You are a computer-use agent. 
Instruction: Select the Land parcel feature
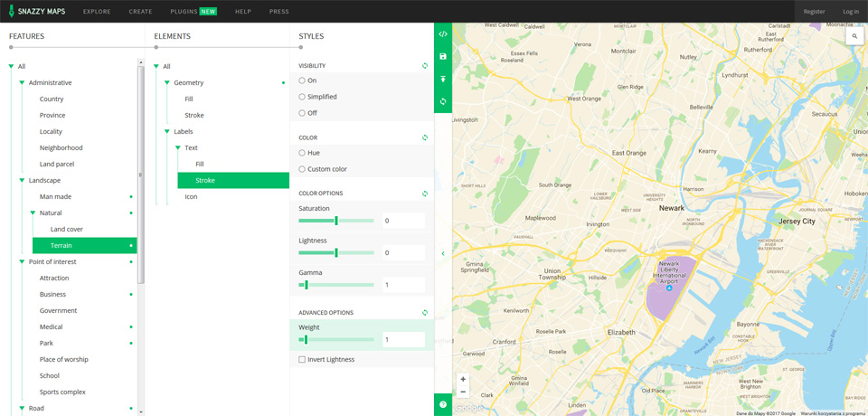[56, 164]
